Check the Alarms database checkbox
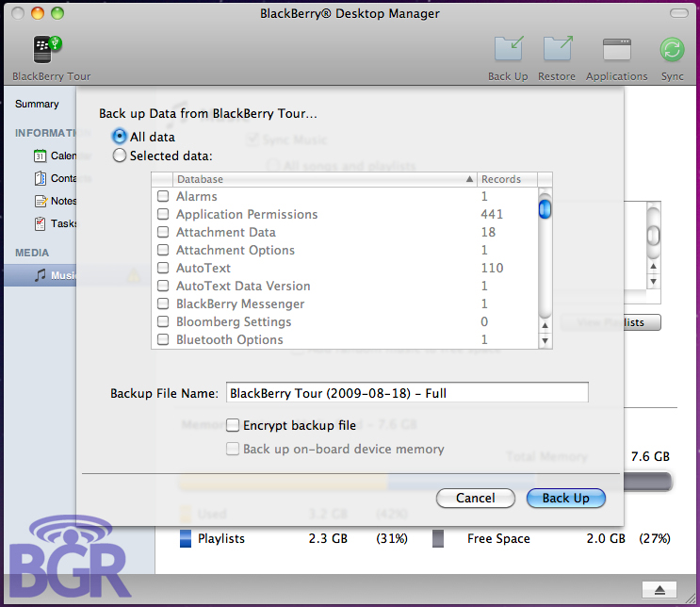 point(163,196)
